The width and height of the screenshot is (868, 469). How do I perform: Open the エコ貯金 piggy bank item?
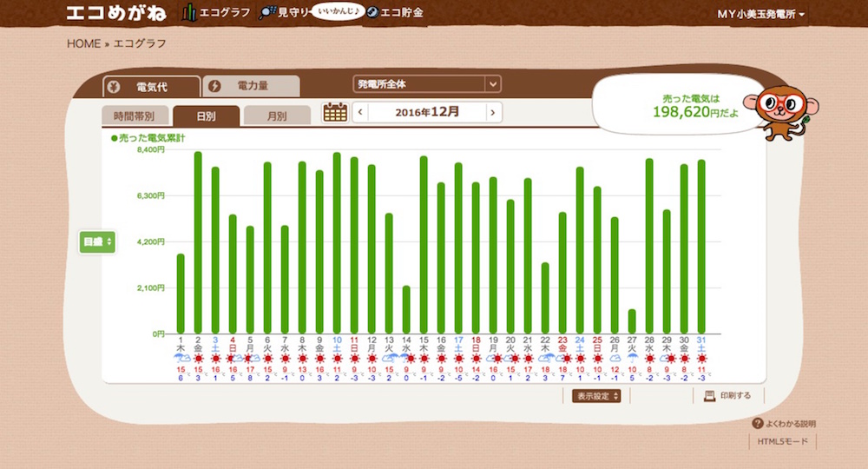395,12
